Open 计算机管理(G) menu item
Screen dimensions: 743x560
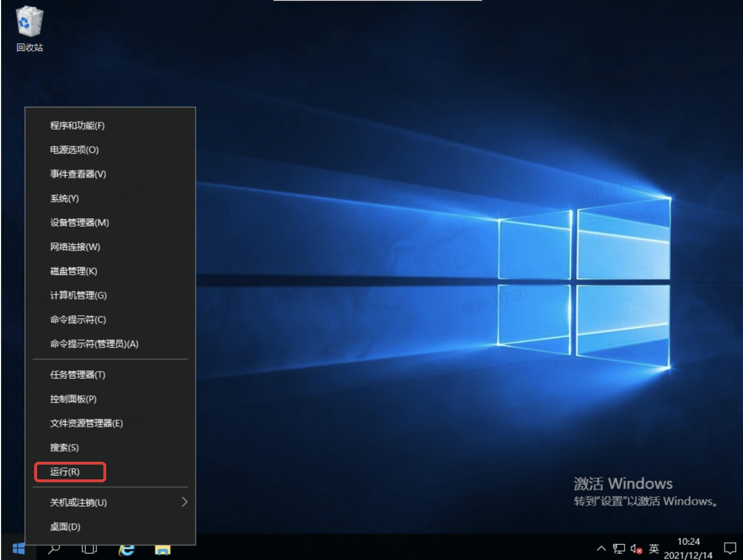tap(110, 296)
